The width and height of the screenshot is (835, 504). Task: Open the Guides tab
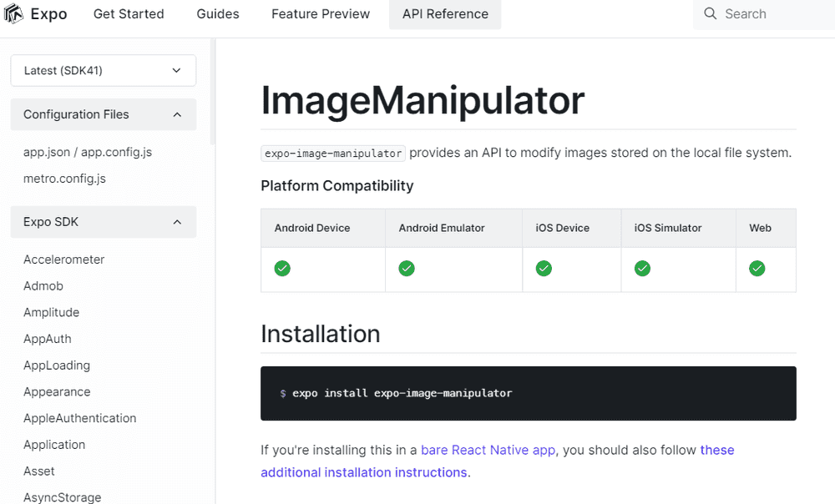coord(218,14)
